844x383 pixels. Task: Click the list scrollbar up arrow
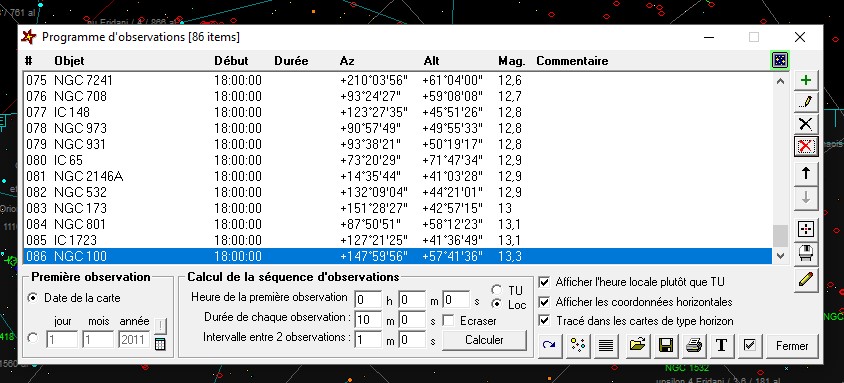[x=780, y=81]
